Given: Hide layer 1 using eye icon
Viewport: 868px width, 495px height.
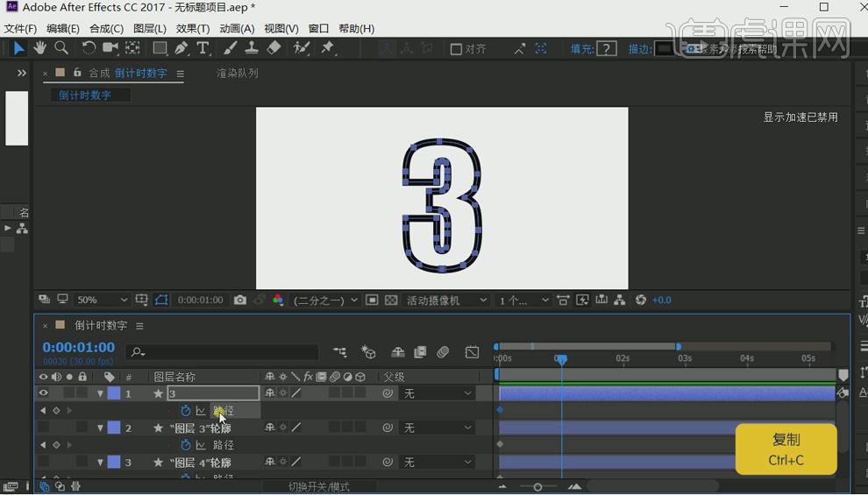Looking at the screenshot, I should tap(43, 393).
